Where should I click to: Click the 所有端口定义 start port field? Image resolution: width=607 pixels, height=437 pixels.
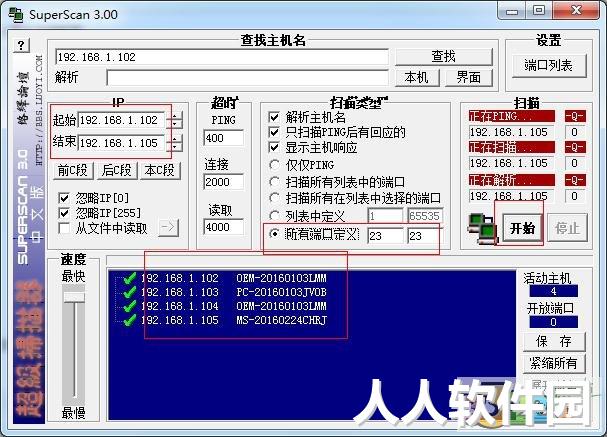tap(385, 236)
